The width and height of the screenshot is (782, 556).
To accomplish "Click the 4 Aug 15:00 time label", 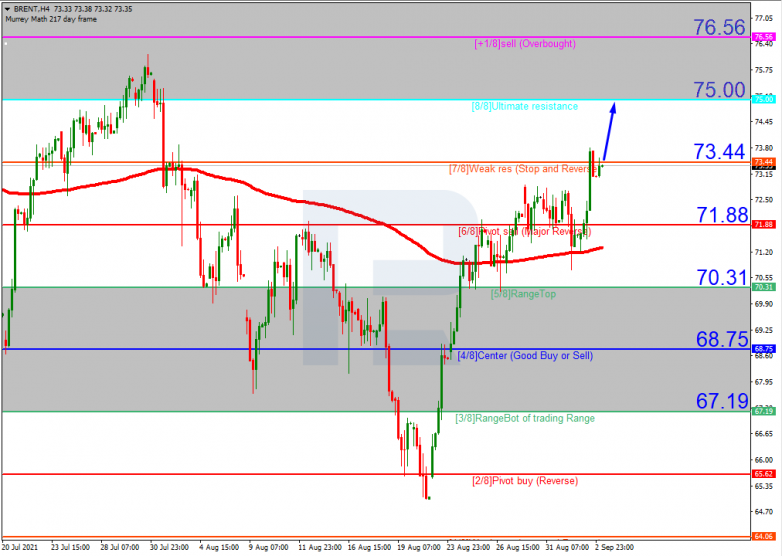I will (218, 548).
